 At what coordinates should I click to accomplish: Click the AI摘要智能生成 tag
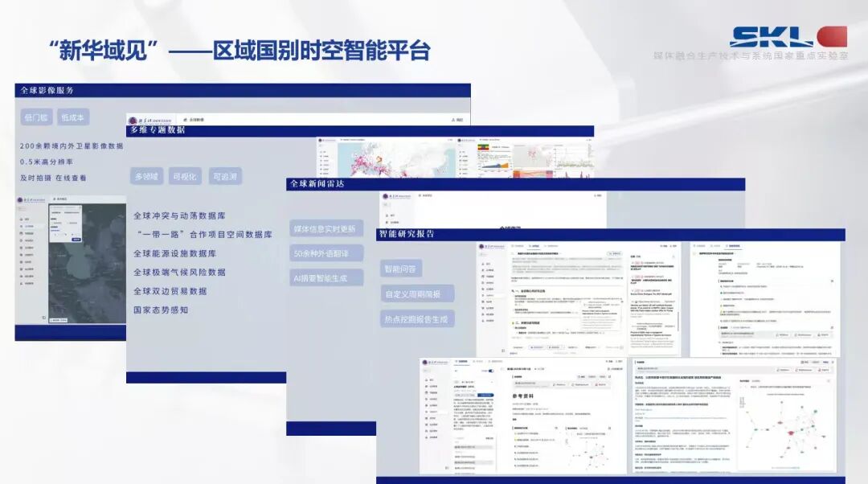point(325,277)
